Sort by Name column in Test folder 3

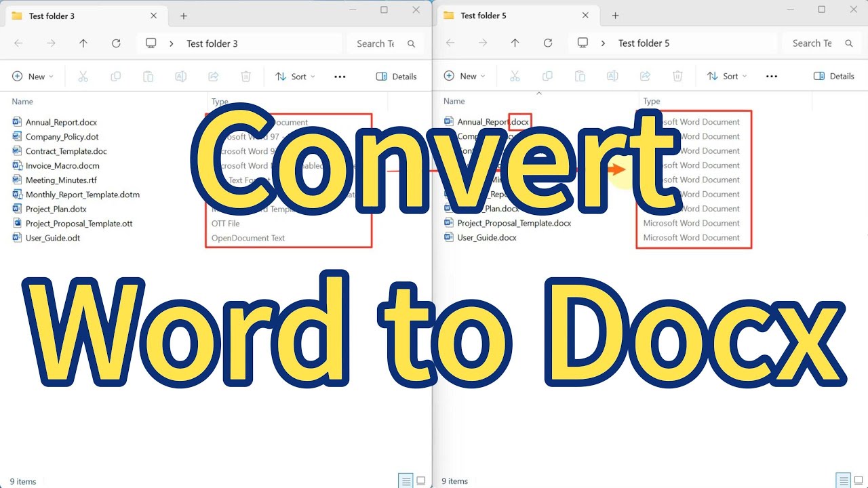pyautogui.click(x=22, y=102)
